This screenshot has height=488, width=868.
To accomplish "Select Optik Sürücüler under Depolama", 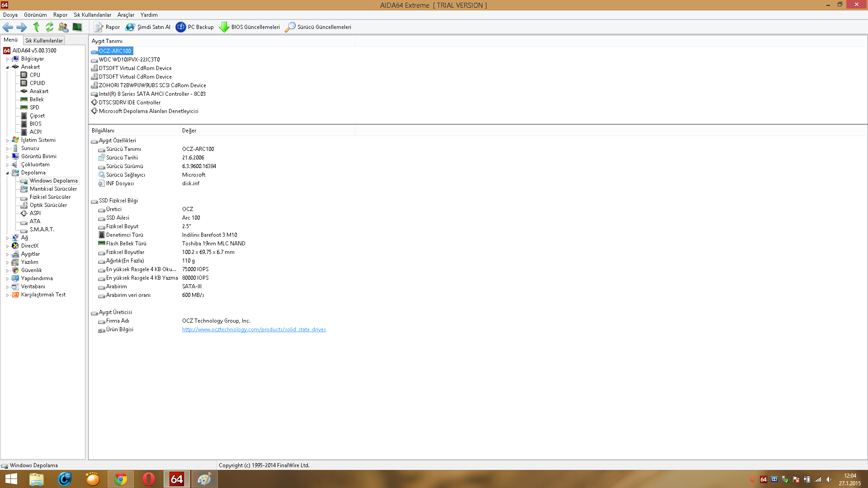I will pos(48,205).
